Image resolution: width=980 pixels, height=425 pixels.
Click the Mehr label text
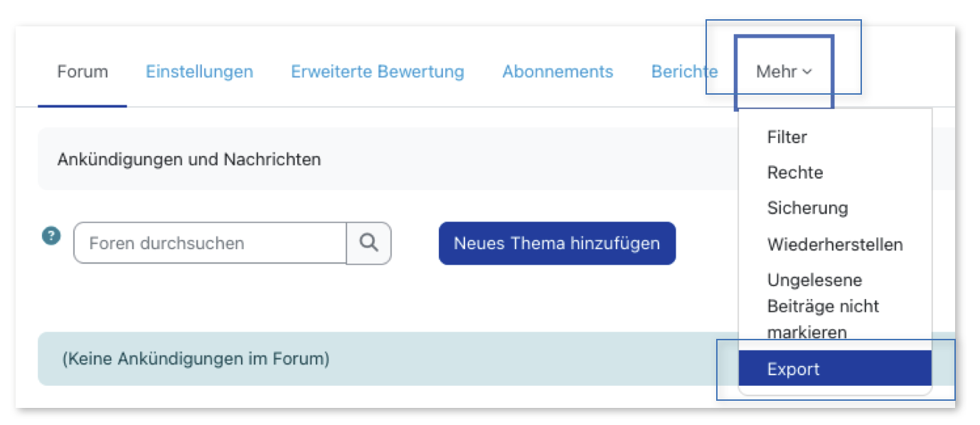(777, 72)
